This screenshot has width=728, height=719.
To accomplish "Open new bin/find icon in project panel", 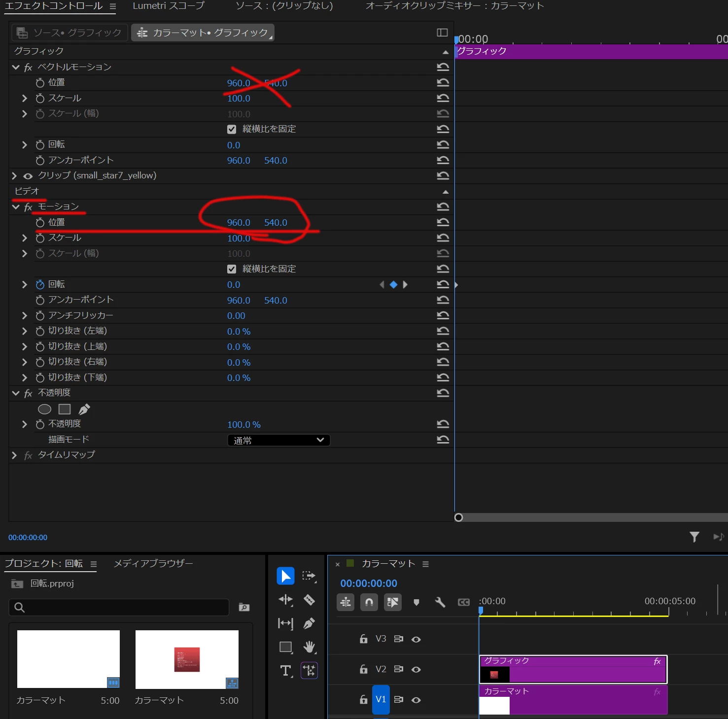I will point(244,607).
